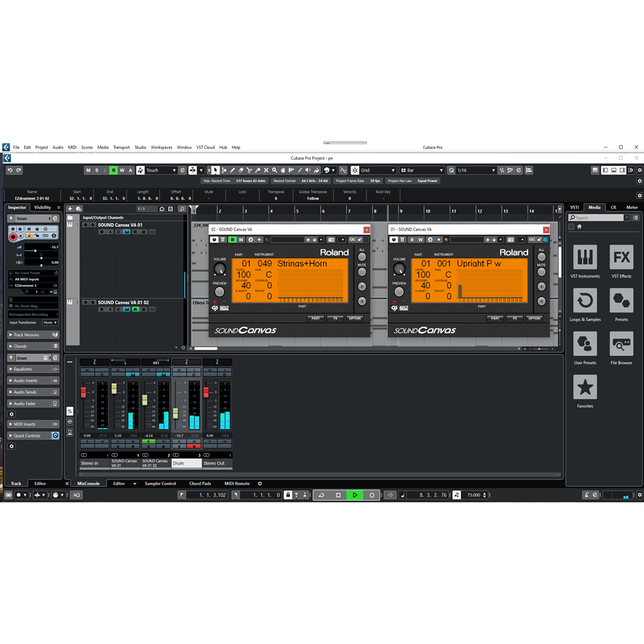Click OPTION button in 01 SOUND Canvas

point(535,318)
